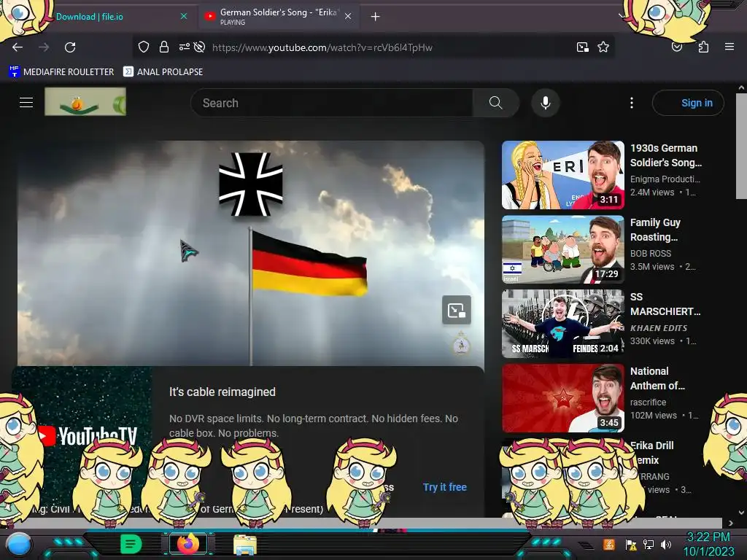The width and height of the screenshot is (747, 560).
Task: Open the Firefox application menu
Action: click(729, 47)
